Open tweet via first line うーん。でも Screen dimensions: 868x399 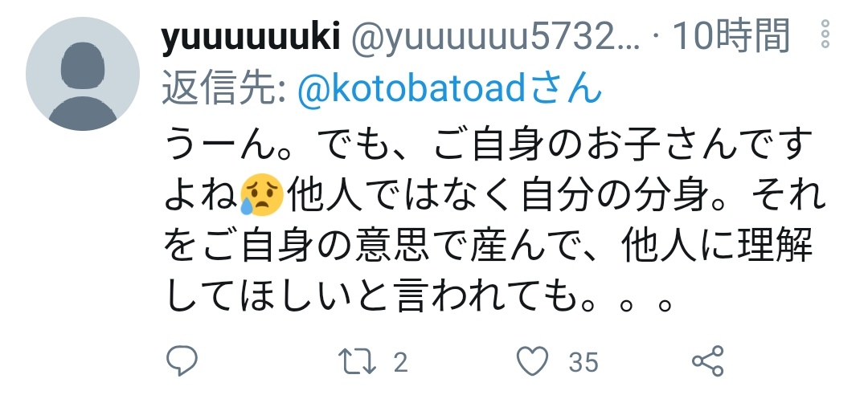(x=488, y=143)
